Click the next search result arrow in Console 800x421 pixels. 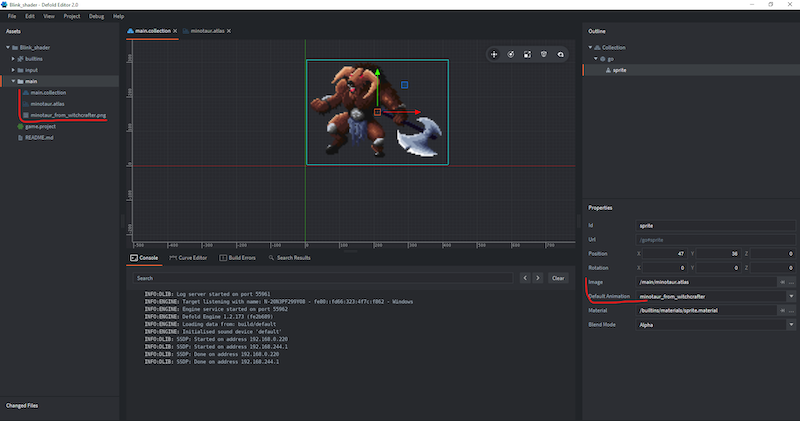pos(538,278)
